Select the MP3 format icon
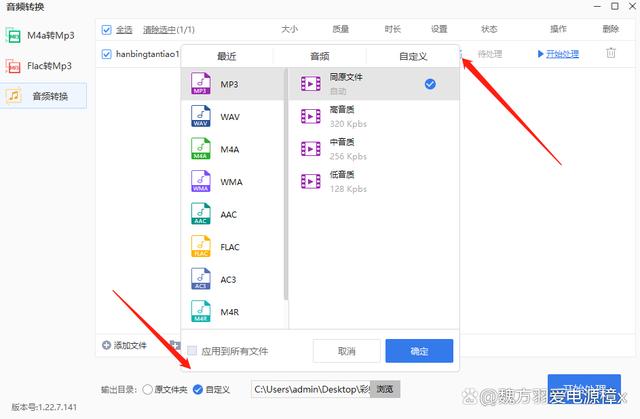Image resolution: width=640 pixels, height=419 pixels. [201, 85]
